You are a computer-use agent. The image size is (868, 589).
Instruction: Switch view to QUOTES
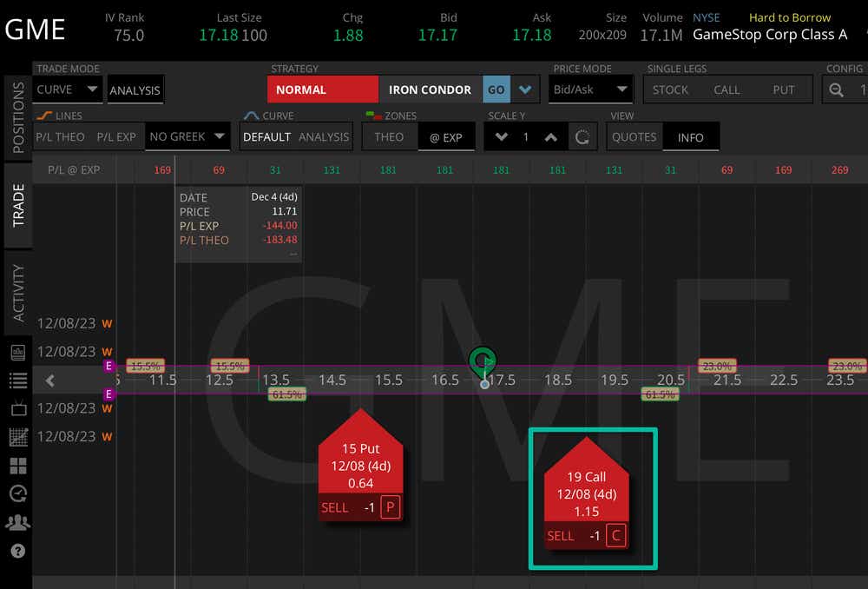tap(634, 136)
